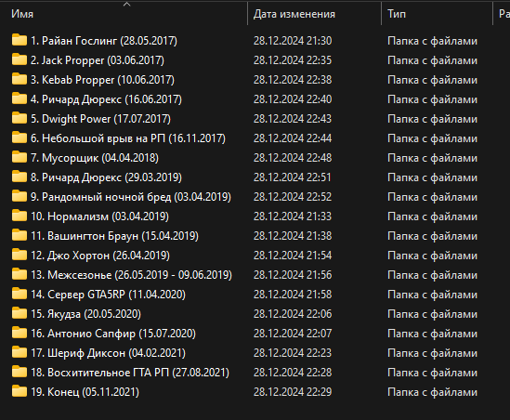
Task: Click folder icon of Райан Гослинг
Action: coord(20,40)
